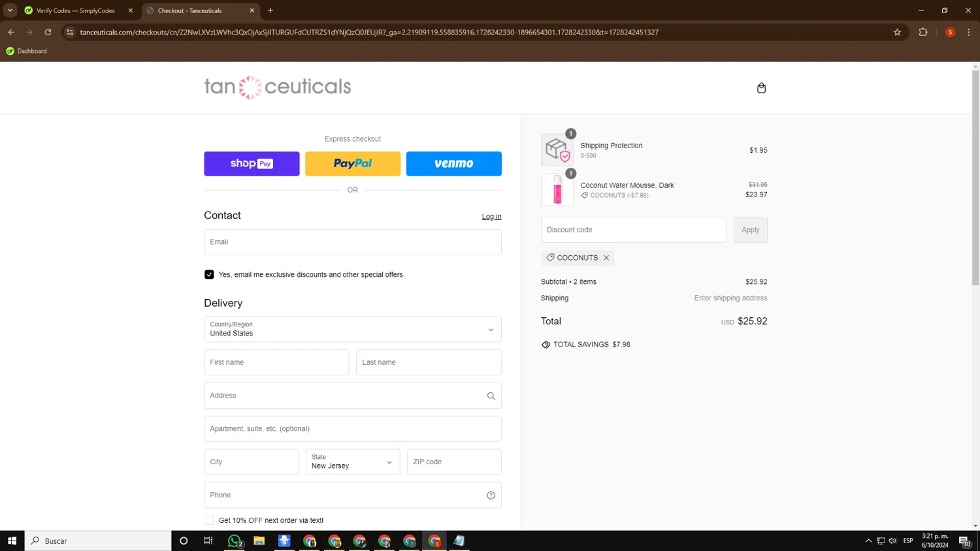980x551 pixels.
Task: Click the Subtotal • 2 items label
Action: click(568, 282)
